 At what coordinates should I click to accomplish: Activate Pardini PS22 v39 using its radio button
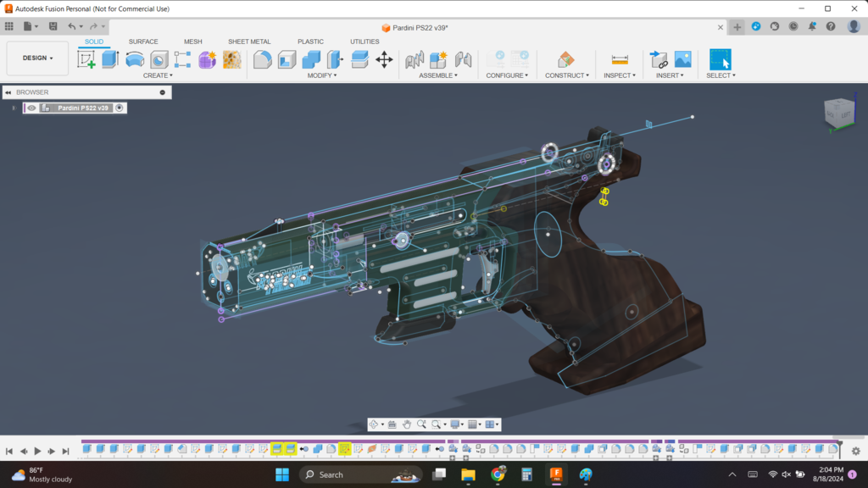click(x=119, y=108)
